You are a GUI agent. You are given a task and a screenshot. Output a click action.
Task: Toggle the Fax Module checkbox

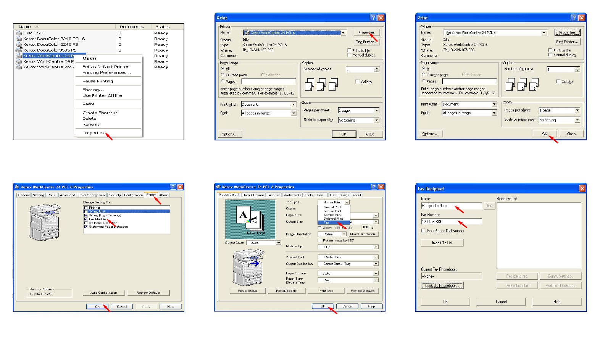(x=86, y=219)
